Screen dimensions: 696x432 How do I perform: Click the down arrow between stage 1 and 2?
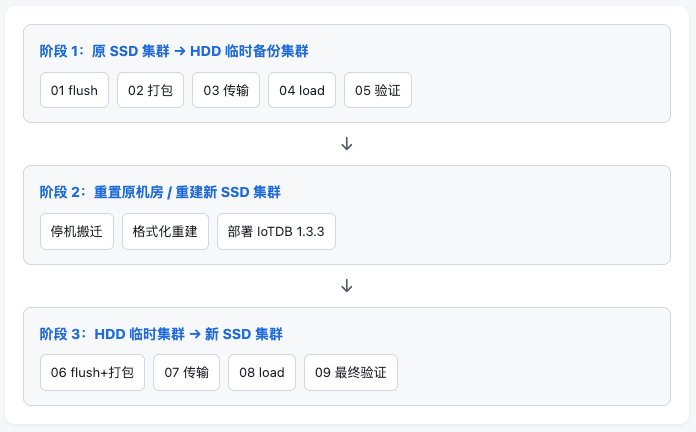[347, 144]
